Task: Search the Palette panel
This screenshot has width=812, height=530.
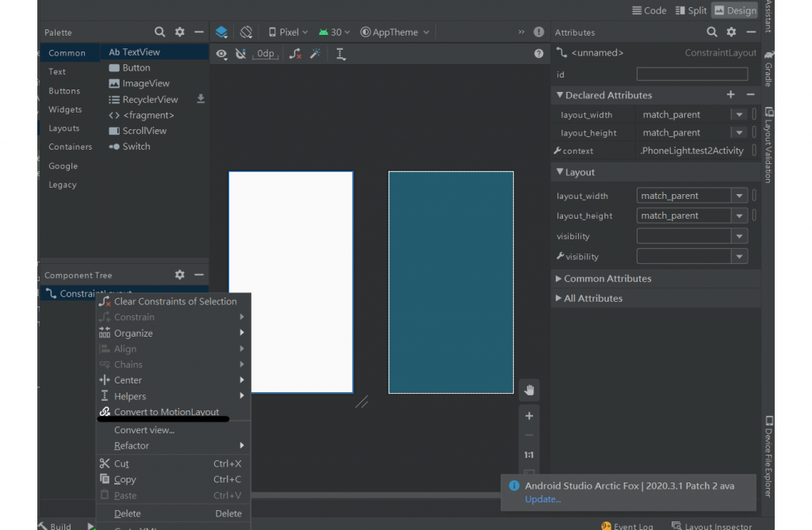Action: click(160, 32)
